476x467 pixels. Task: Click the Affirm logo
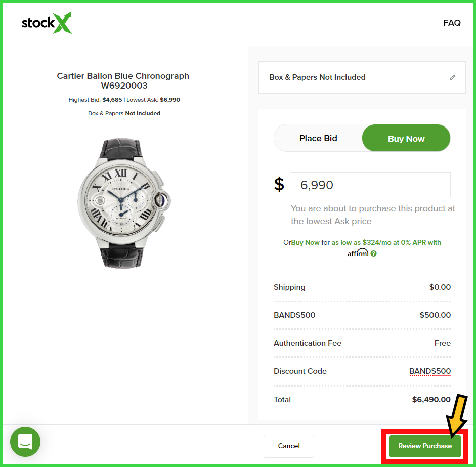click(358, 253)
